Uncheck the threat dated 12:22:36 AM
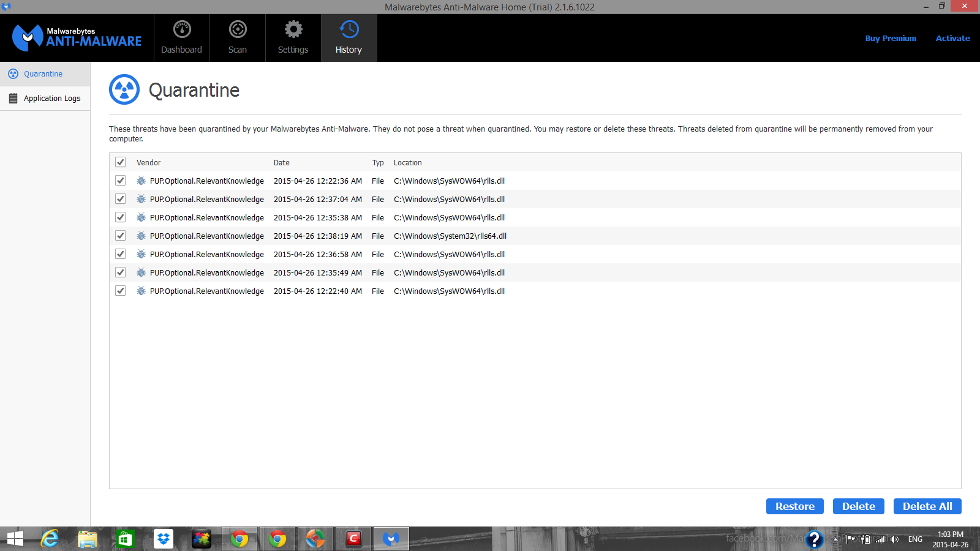This screenshot has width=980, height=551. click(x=121, y=181)
